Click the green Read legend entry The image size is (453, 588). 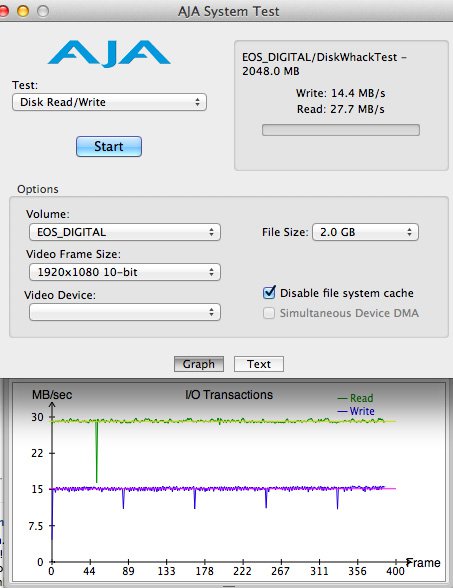tap(356, 398)
